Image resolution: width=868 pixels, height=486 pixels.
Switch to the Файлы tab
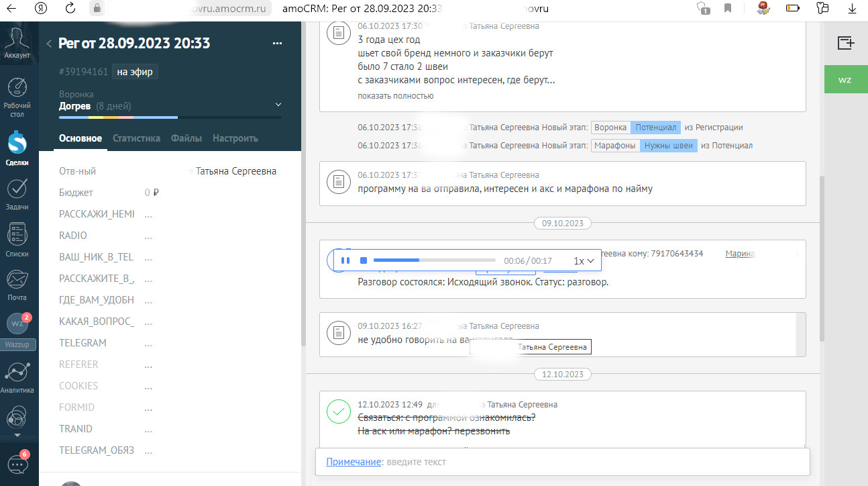click(x=186, y=138)
